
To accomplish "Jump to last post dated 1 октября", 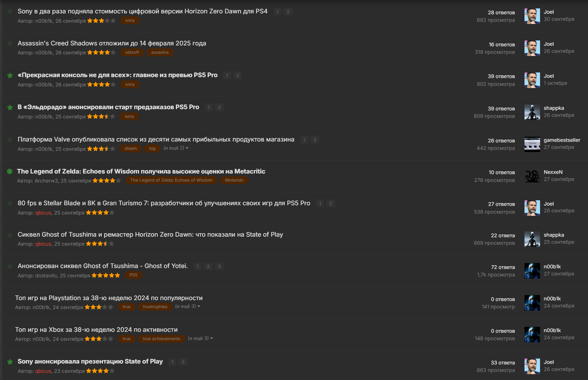I will click(555, 83).
